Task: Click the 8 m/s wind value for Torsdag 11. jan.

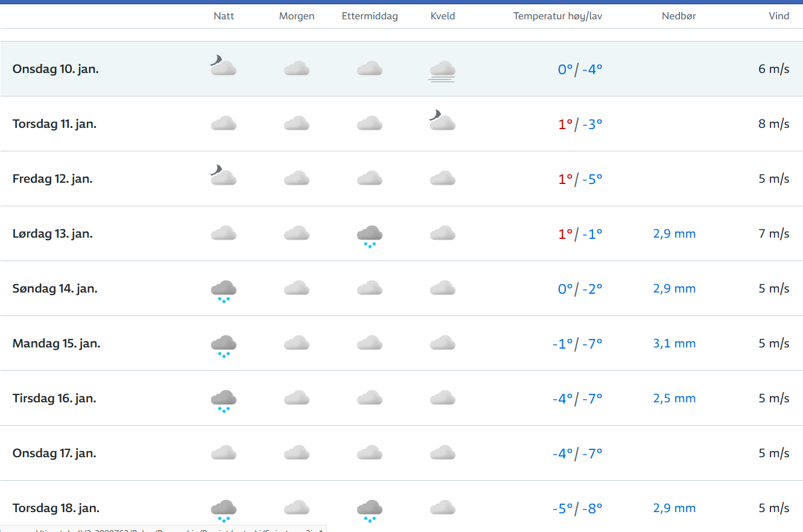Action: click(773, 124)
